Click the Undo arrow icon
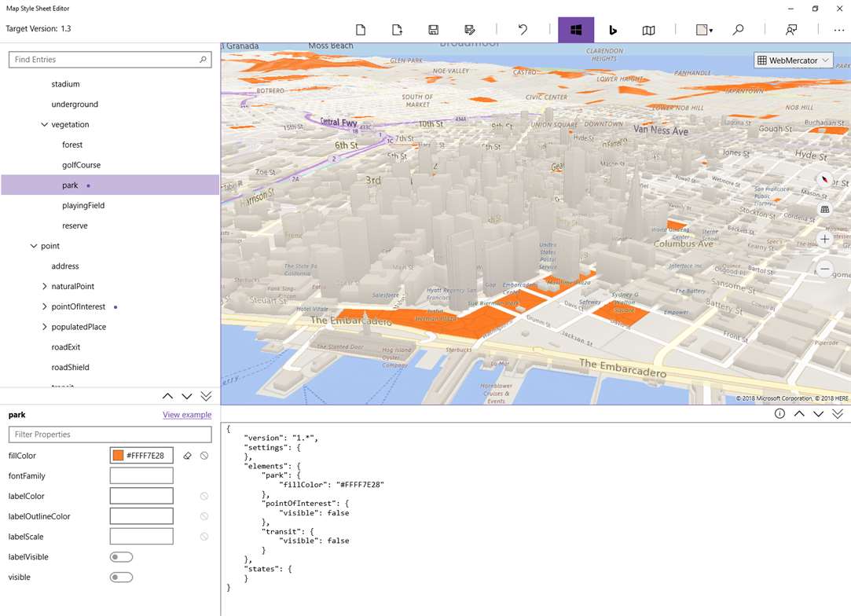 [523, 30]
